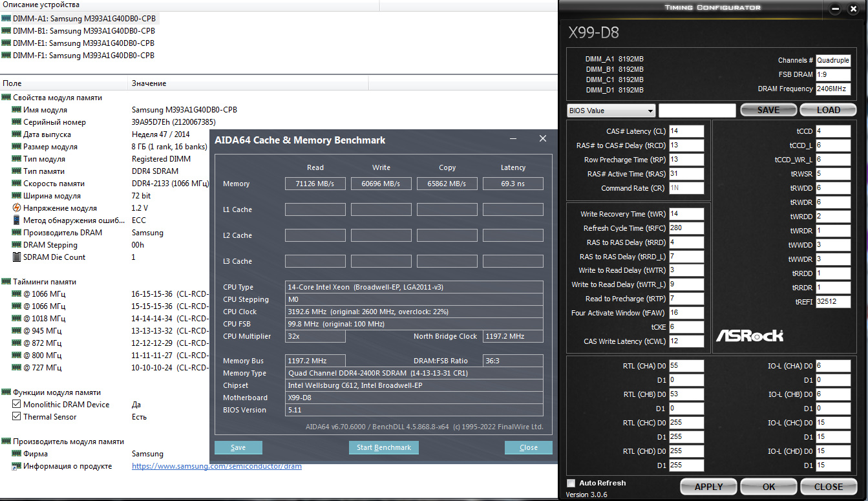Click the icon beside Скорость памяти
Image resolution: width=868 pixels, height=501 pixels.
(17, 184)
